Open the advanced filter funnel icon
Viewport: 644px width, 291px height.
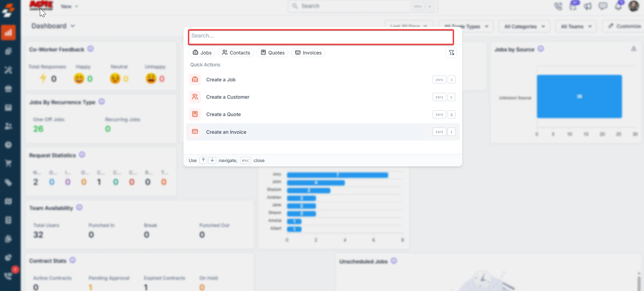coord(451,53)
